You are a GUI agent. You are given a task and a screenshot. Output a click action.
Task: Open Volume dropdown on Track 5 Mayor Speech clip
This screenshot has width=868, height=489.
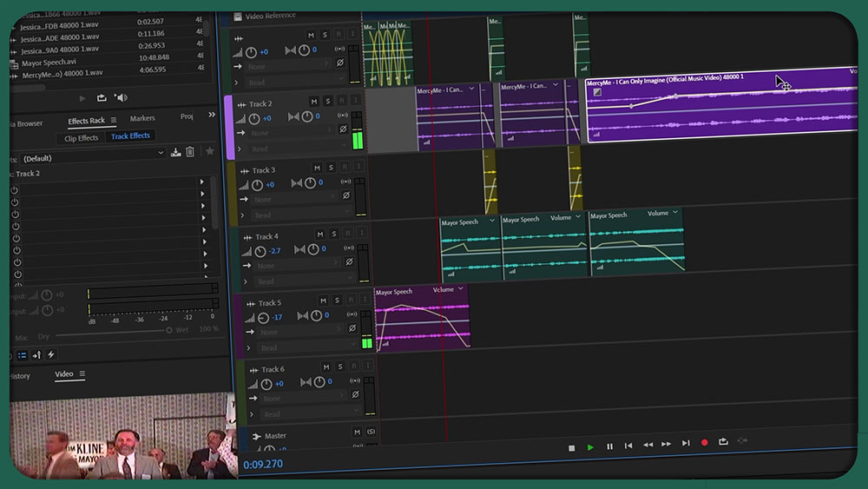click(x=448, y=289)
